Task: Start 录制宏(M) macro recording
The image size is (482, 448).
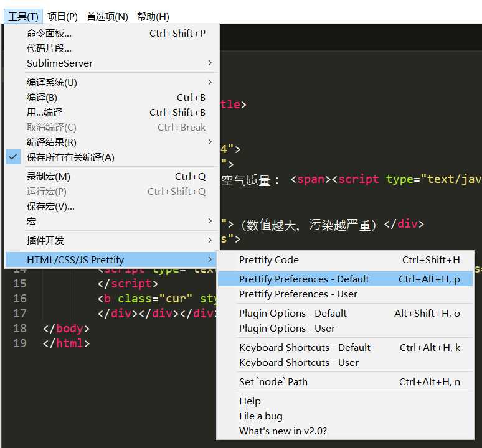Action: [x=111, y=177]
